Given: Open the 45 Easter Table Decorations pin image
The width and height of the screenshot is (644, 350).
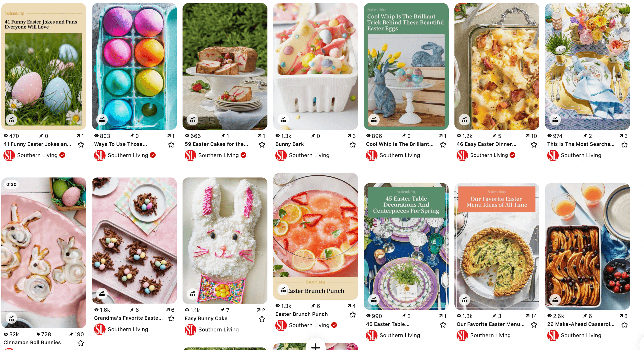Looking at the screenshot, I should tap(406, 246).
